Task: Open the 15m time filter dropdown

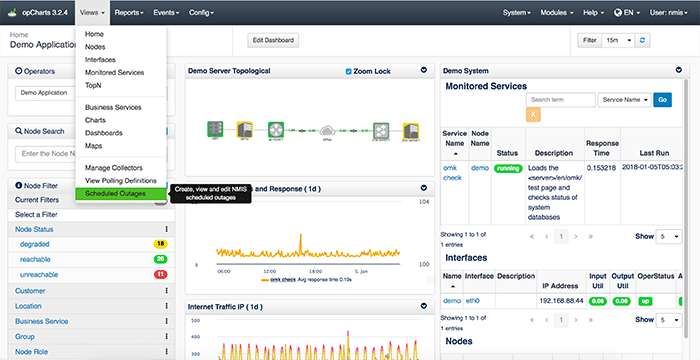Action: pyautogui.click(x=618, y=40)
